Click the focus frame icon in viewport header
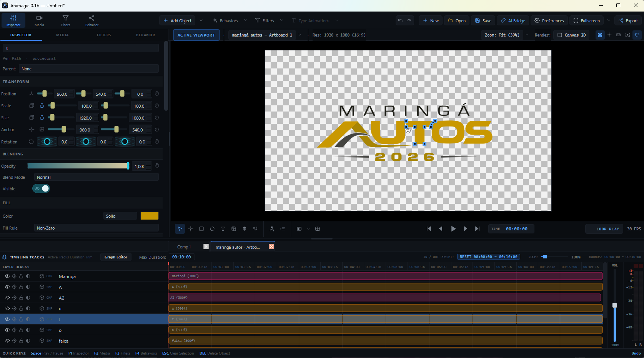The width and height of the screenshot is (644, 358). (627, 35)
